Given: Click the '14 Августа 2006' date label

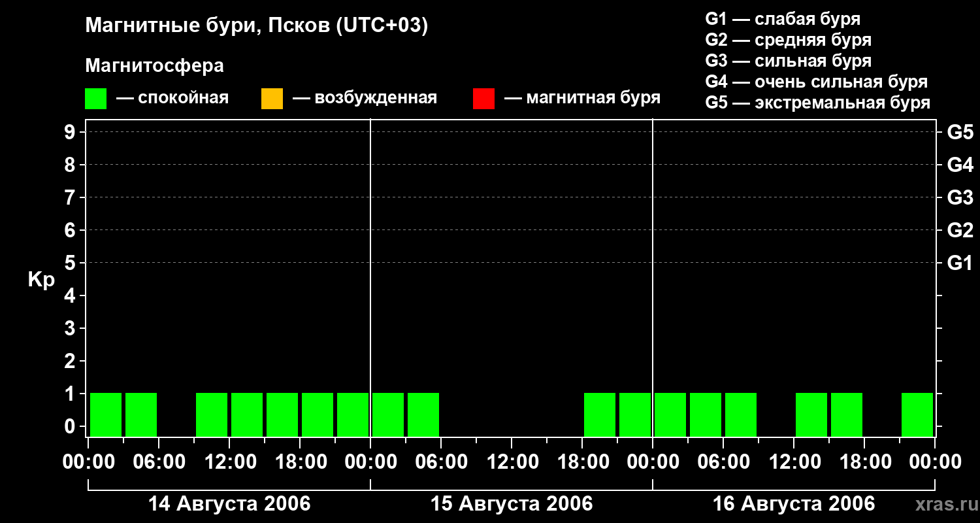Looking at the screenshot, I should [x=229, y=504].
